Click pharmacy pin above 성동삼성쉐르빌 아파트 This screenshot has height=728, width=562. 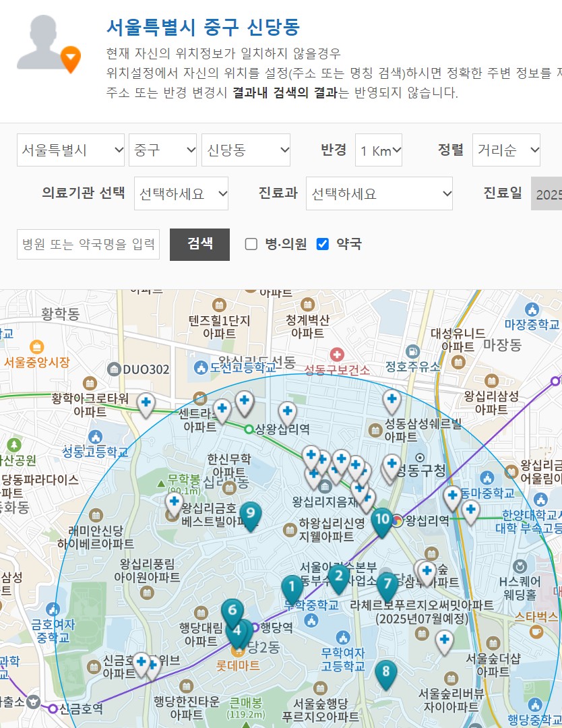tap(392, 401)
